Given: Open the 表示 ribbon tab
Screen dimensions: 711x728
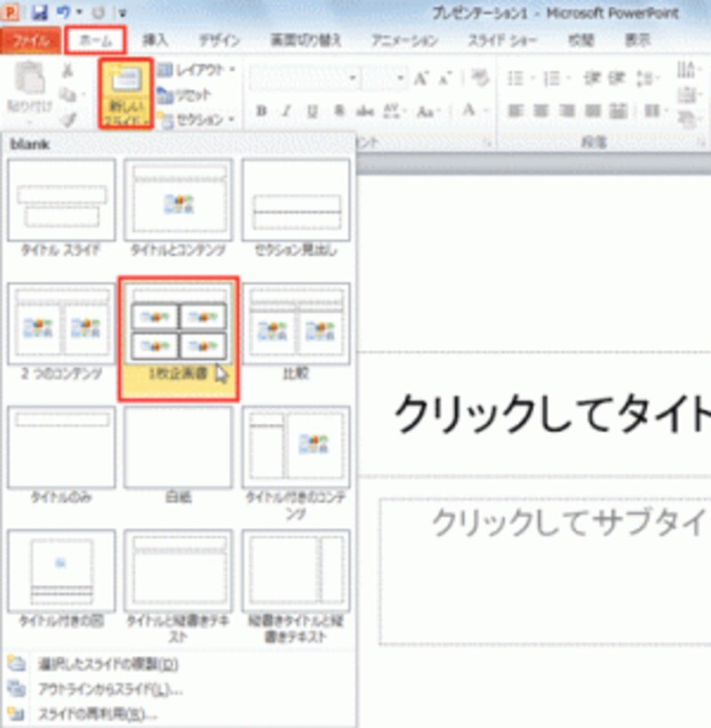Looking at the screenshot, I should [x=637, y=40].
